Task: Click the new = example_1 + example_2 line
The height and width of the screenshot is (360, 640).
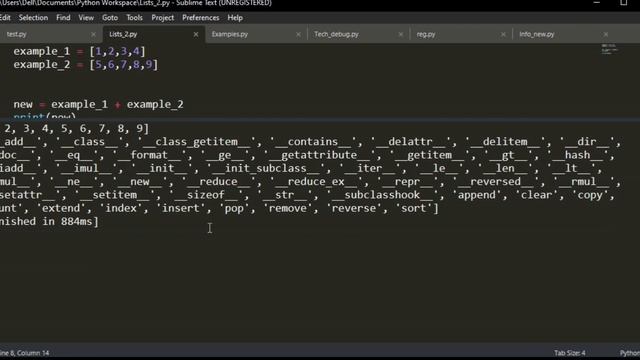Action: 98,104
